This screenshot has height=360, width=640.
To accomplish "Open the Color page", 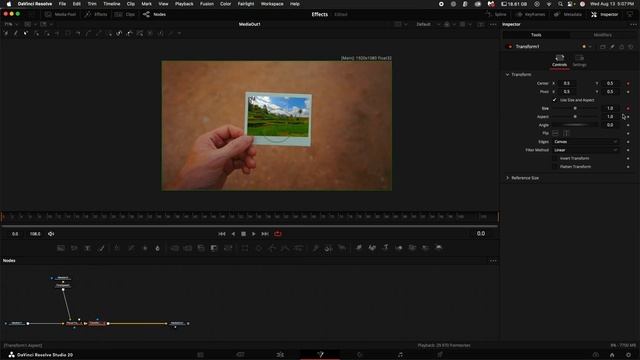I will click(x=360, y=355).
